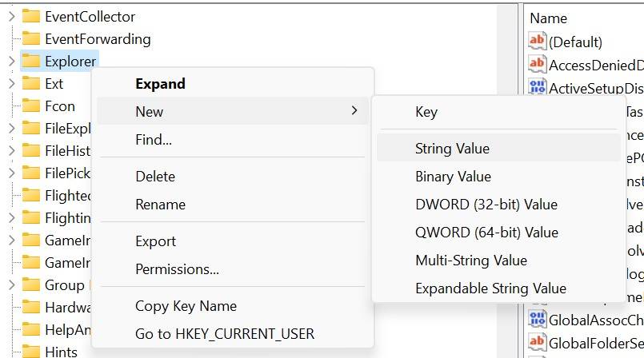Click the Flightin folder icon
Image resolution: width=644 pixels, height=358 pixels.
coord(31,217)
